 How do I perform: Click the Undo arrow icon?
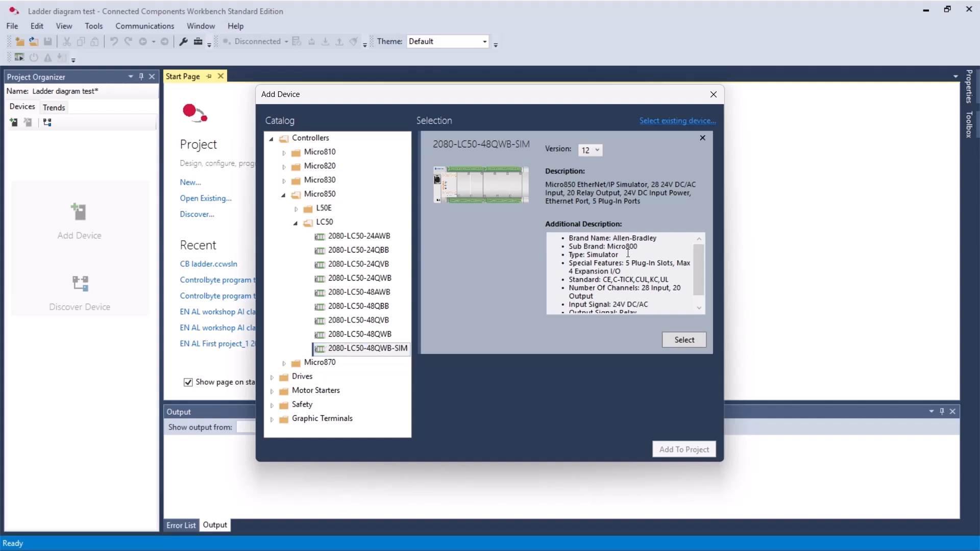coord(114,41)
